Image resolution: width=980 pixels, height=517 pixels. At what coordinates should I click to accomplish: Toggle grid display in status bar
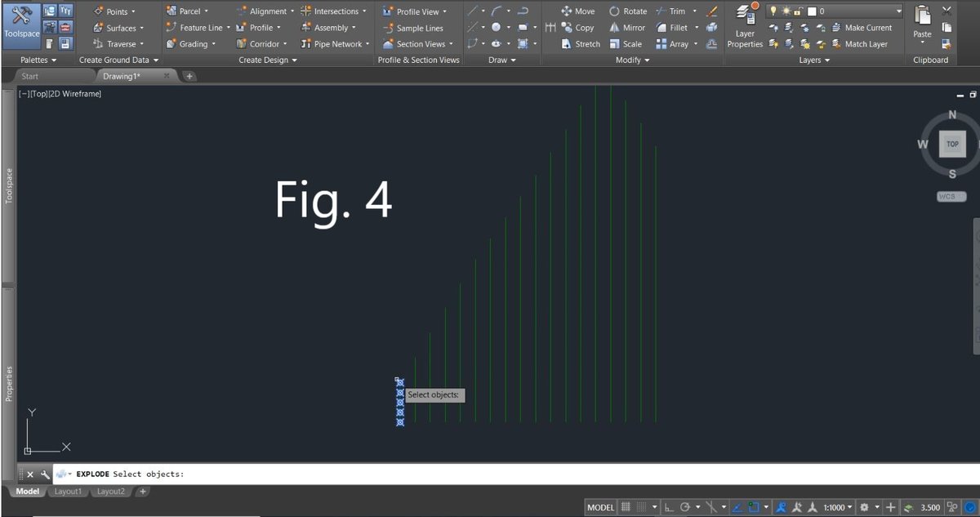click(x=626, y=507)
